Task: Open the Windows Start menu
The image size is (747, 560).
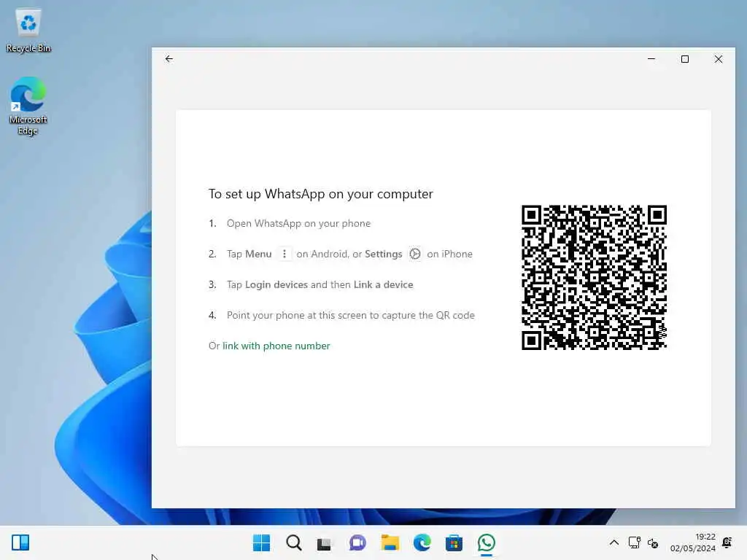Action: coord(261,542)
